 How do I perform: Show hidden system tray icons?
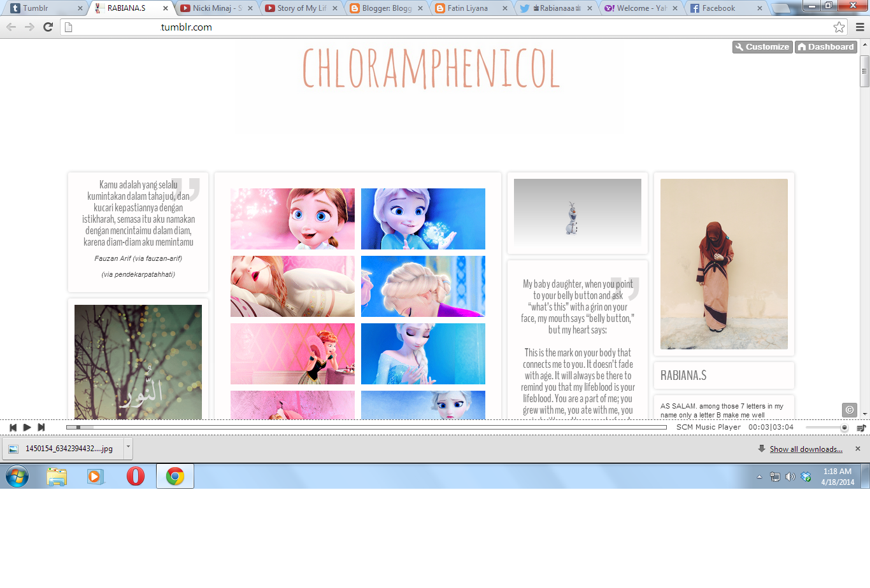(x=759, y=477)
